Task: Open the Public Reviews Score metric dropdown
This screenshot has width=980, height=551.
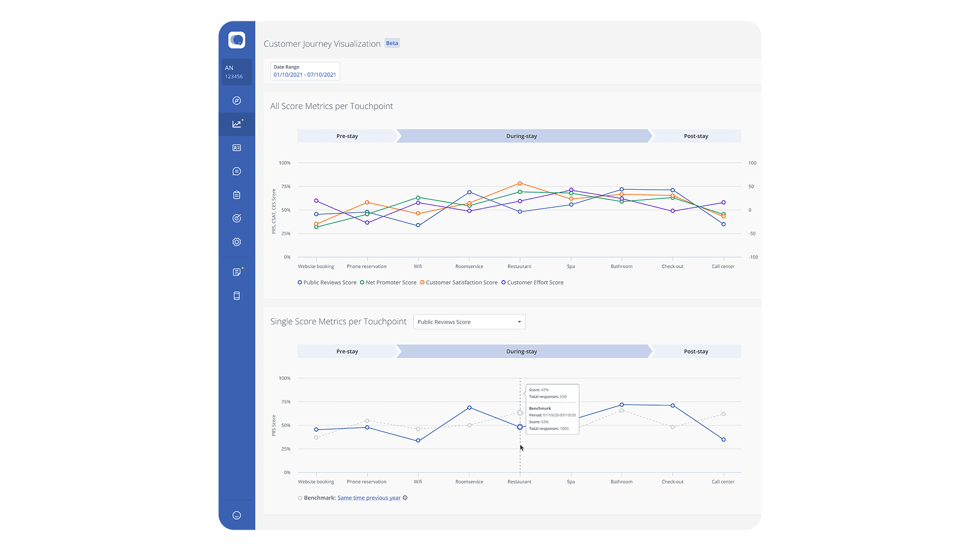Action: click(x=469, y=321)
